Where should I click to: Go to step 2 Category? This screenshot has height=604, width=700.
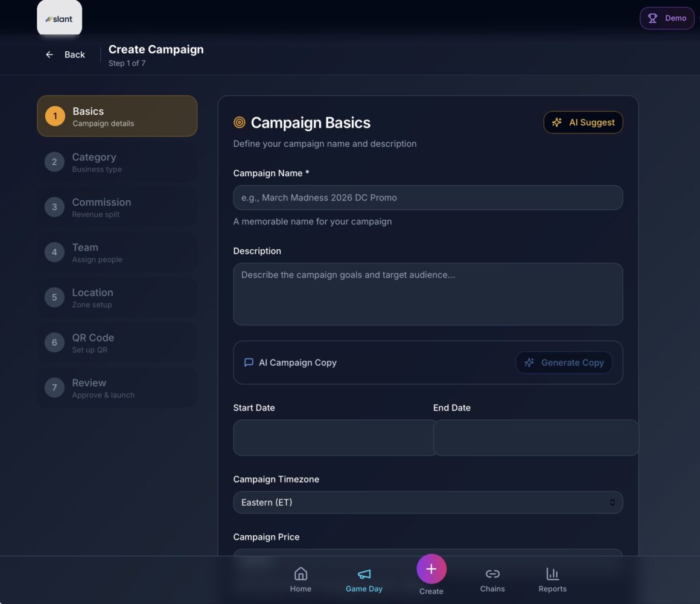tap(117, 162)
